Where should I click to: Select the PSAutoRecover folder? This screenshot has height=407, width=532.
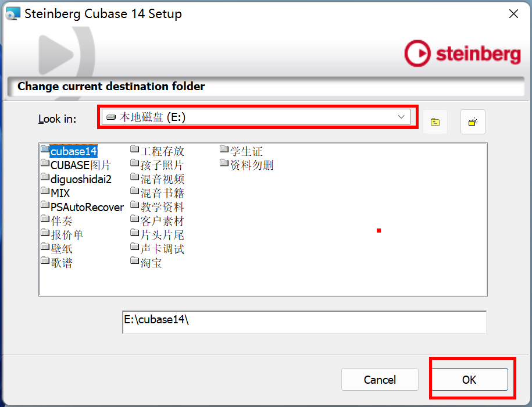(83, 207)
